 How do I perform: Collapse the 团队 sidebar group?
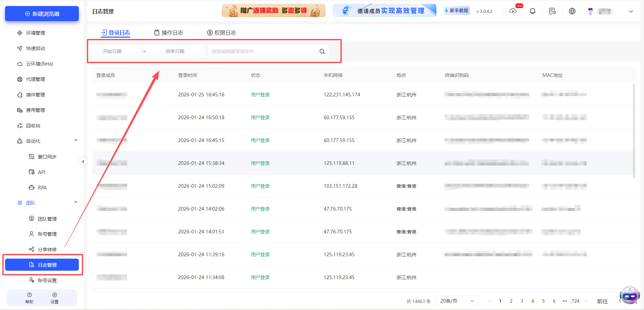(76, 202)
